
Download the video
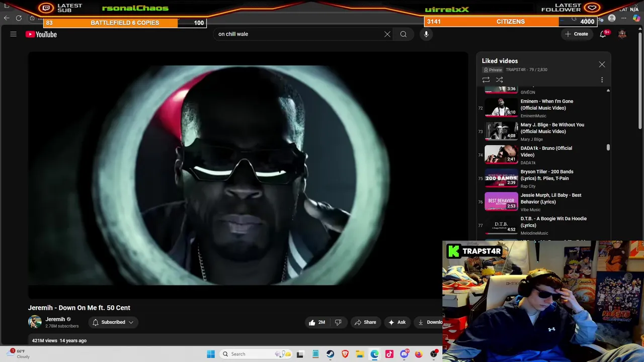point(429,322)
